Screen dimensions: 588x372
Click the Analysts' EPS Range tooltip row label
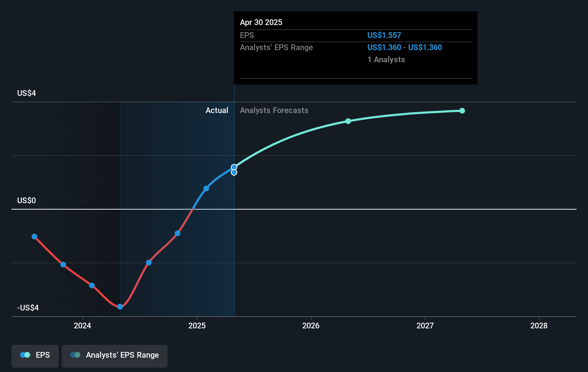click(x=276, y=48)
